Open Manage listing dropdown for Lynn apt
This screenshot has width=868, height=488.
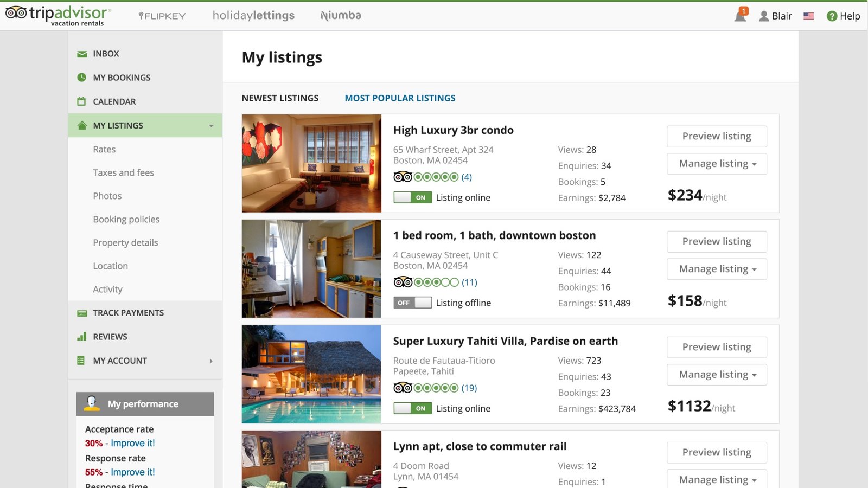pos(717,479)
